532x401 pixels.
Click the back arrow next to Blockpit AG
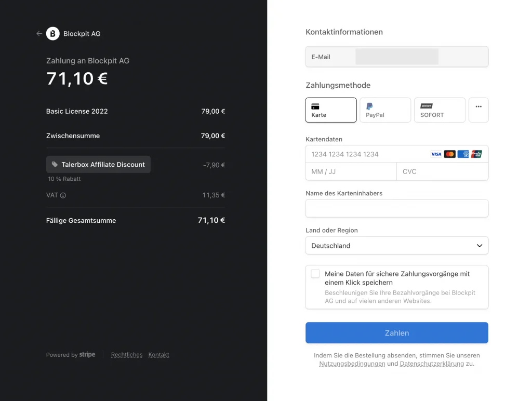point(39,34)
